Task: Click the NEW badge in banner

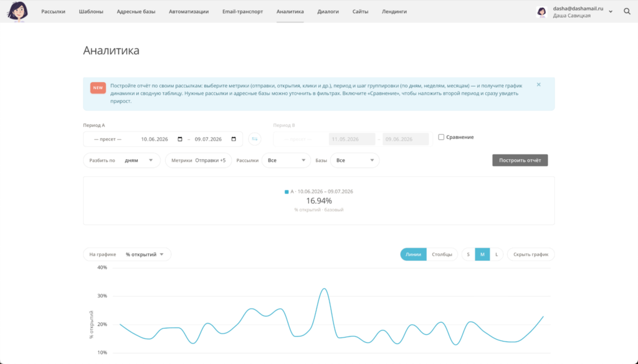Action: click(x=98, y=88)
